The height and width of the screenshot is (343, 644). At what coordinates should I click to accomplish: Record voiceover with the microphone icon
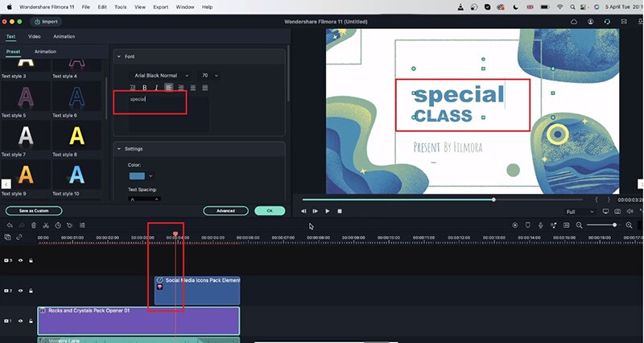(541, 225)
